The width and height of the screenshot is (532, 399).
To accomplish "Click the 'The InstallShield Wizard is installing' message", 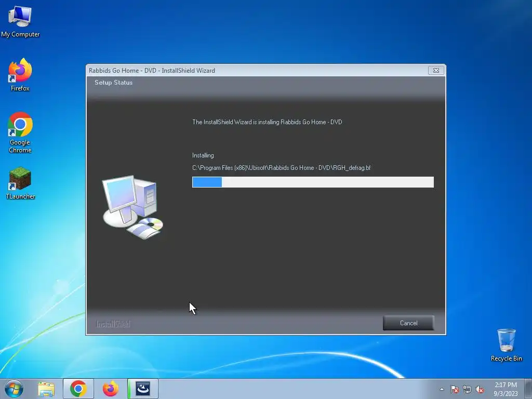I will coord(267,122).
